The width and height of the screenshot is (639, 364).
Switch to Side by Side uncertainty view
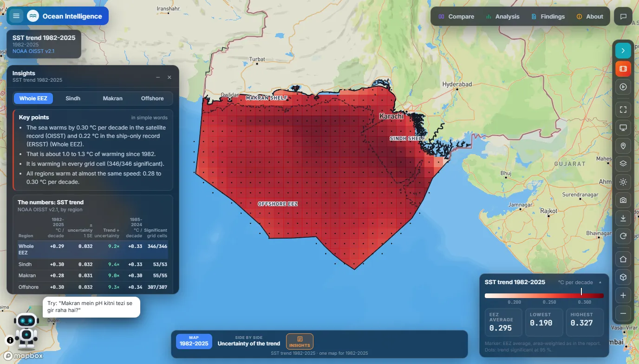(249, 341)
